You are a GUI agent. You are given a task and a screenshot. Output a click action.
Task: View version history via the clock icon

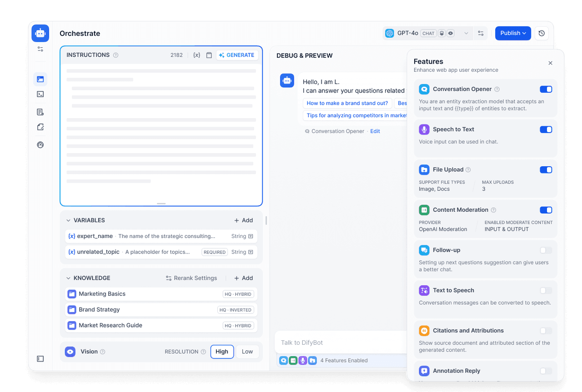(541, 33)
